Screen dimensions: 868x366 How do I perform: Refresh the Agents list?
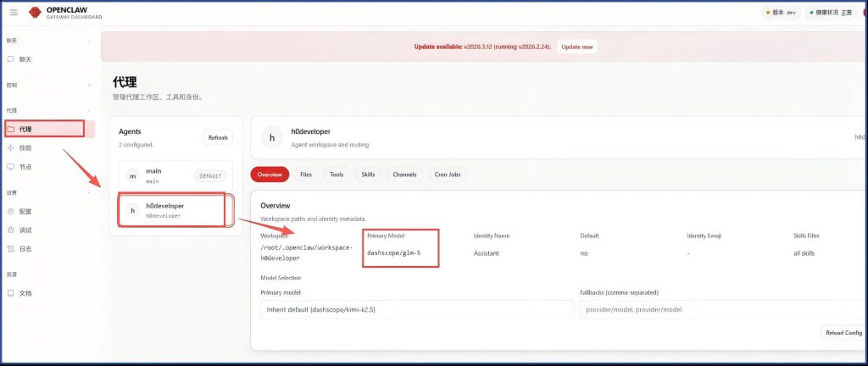[x=217, y=138]
